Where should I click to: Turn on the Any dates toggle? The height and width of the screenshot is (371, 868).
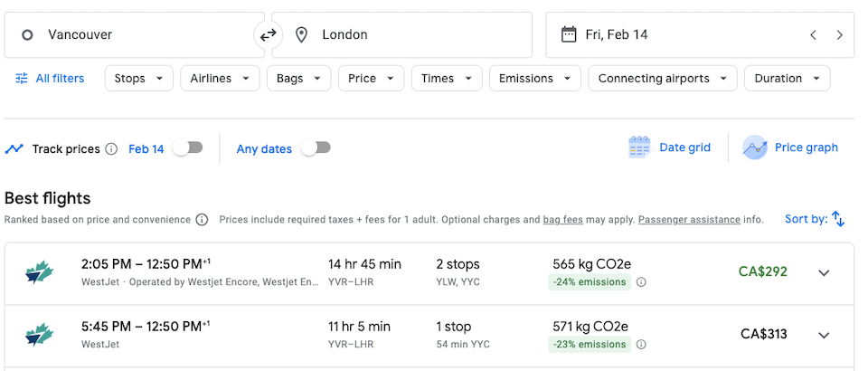[315, 147]
